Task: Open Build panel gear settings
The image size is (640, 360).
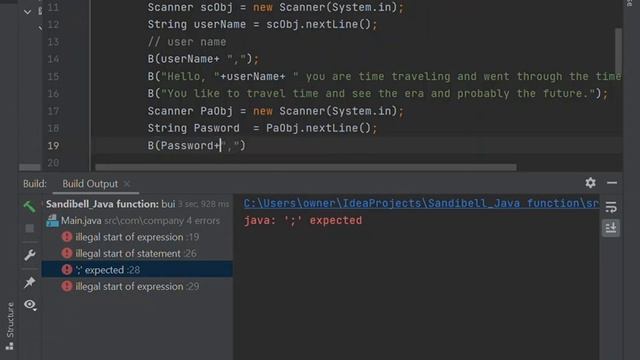Action: [x=590, y=183]
